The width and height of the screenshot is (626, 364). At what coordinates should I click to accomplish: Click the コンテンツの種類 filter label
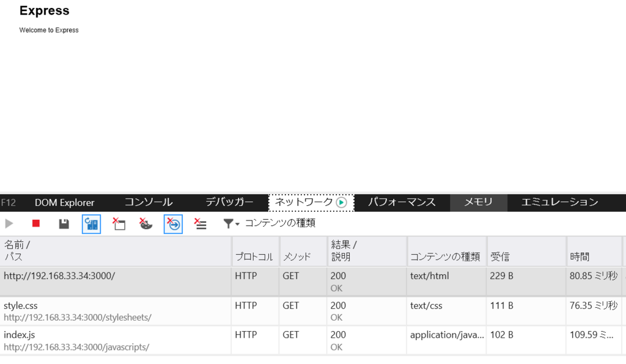pyautogui.click(x=280, y=223)
